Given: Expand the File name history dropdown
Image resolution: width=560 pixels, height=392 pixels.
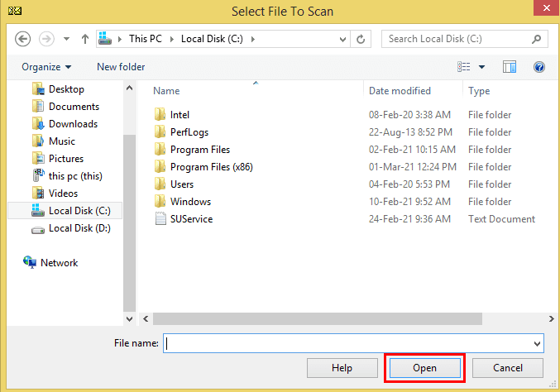Looking at the screenshot, I should 537,343.
